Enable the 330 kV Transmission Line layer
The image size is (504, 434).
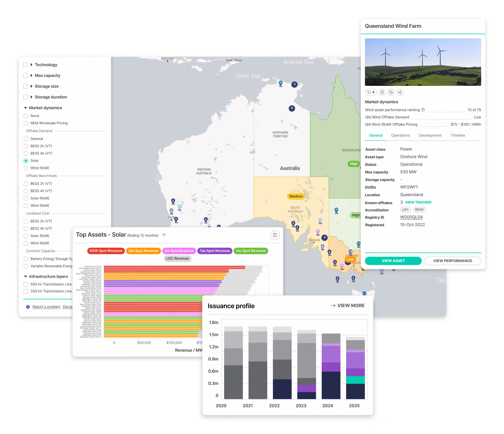[26, 291]
